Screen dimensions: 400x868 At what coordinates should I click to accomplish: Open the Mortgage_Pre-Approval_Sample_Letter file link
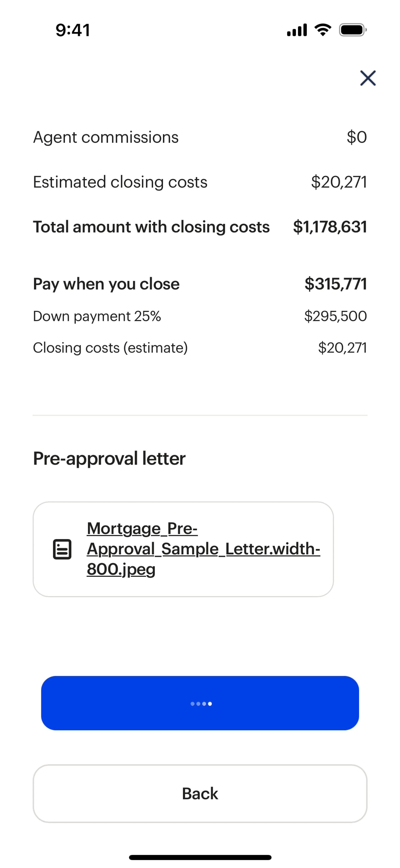203,548
